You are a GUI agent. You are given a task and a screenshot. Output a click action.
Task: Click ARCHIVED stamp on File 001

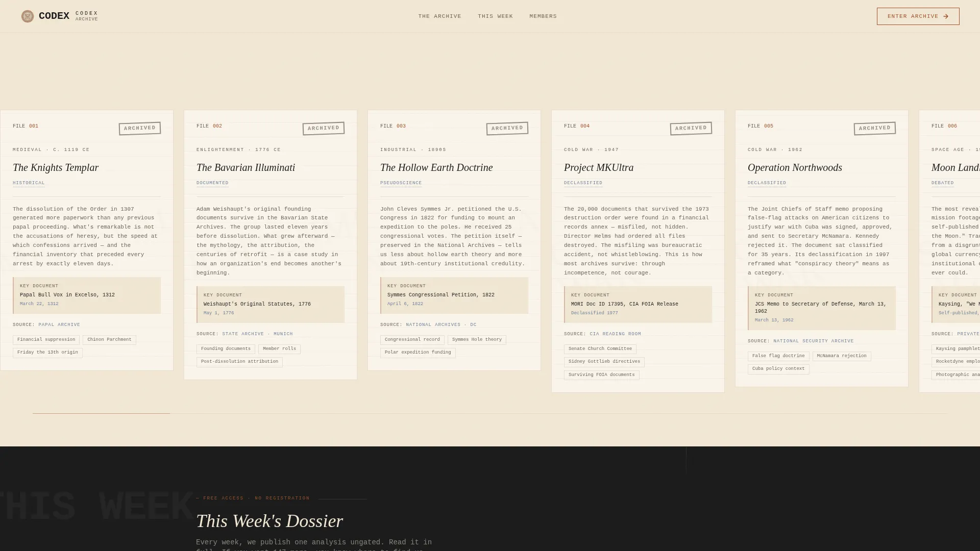tap(140, 128)
